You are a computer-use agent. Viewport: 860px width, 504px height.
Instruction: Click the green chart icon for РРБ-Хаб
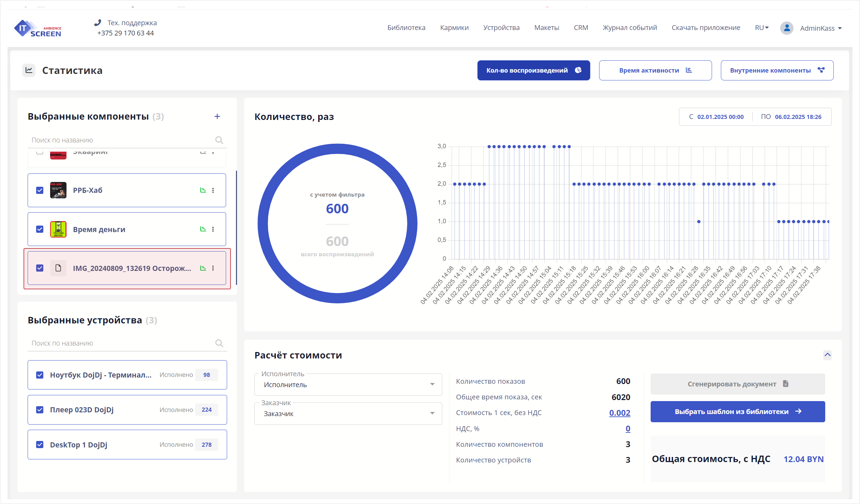coord(203,190)
